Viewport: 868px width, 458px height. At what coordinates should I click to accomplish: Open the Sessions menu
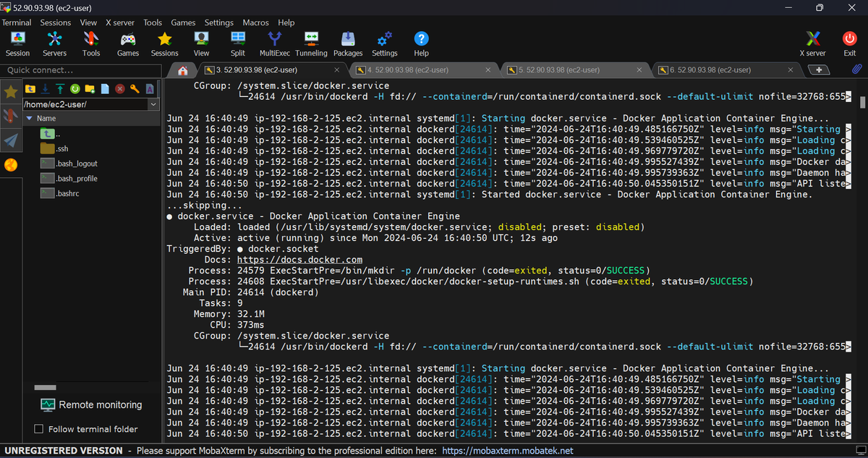(56, 22)
